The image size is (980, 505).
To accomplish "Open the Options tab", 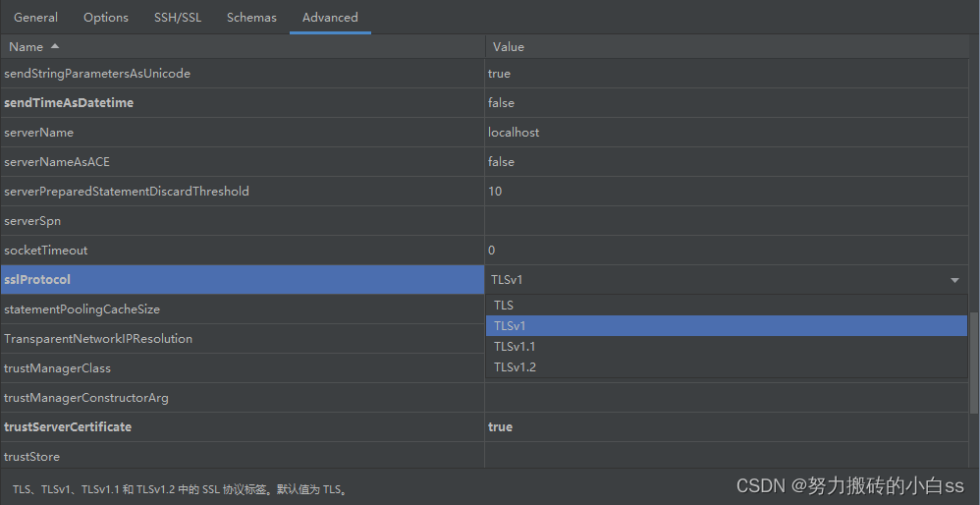I will (x=106, y=18).
